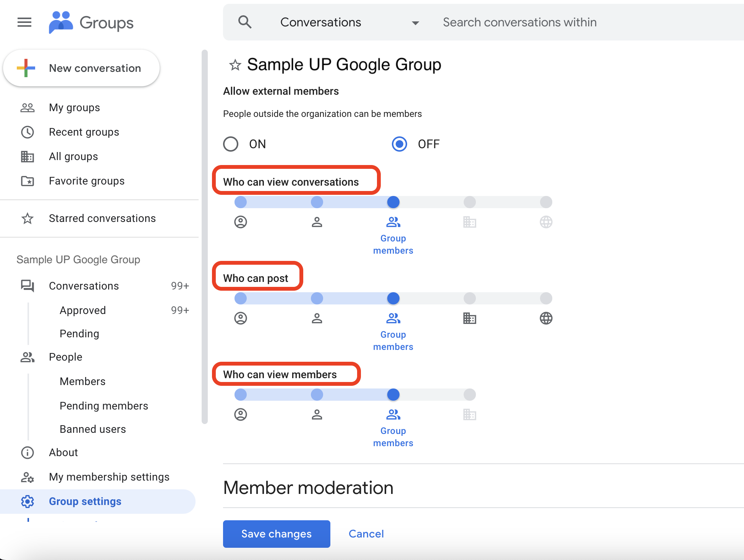Star the Sample UP Google Group
The image size is (744, 560).
pyautogui.click(x=235, y=65)
